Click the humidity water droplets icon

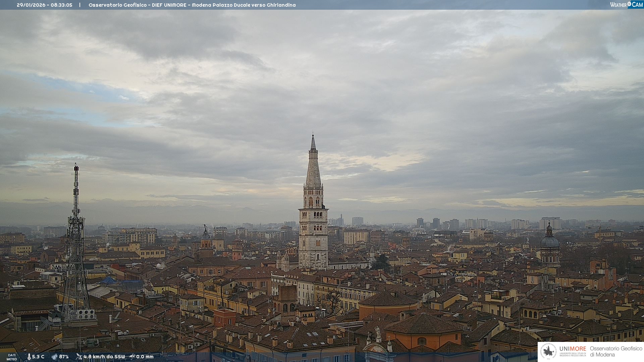(54, 357)
